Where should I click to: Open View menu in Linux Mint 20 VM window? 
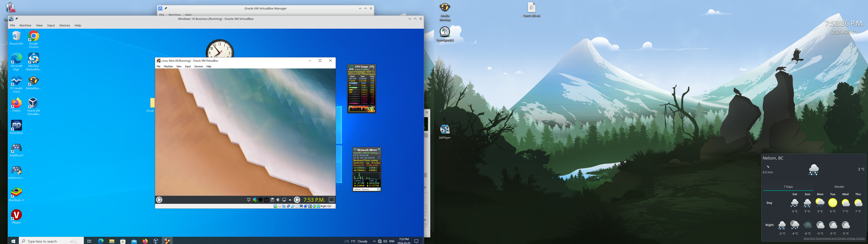pos(179,66)
